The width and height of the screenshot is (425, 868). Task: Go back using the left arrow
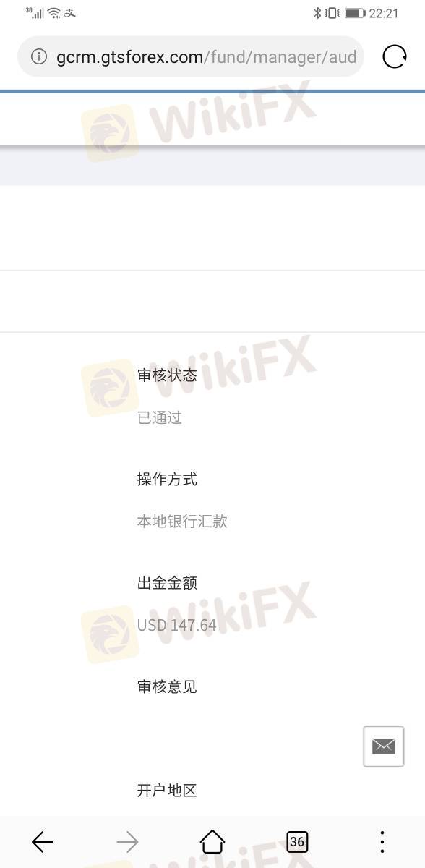pyautogui.click(x=43, y=841)
